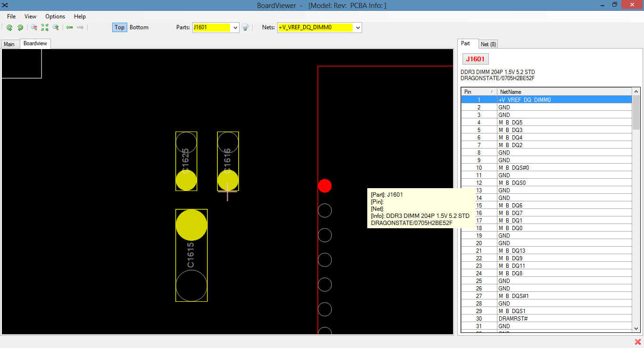This screenshot has height=348, width=644.
Task: Open the Nets dropdown list
Action: 358,27
